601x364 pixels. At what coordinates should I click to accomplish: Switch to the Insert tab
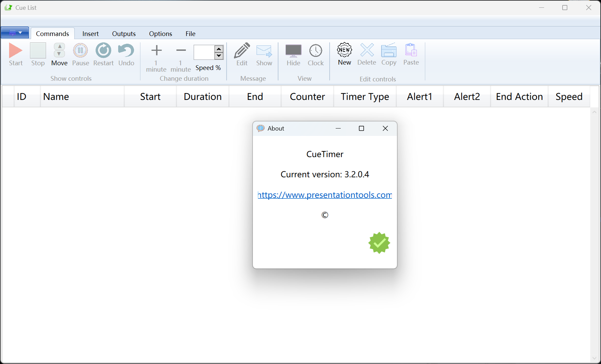[x=91, y=34]
